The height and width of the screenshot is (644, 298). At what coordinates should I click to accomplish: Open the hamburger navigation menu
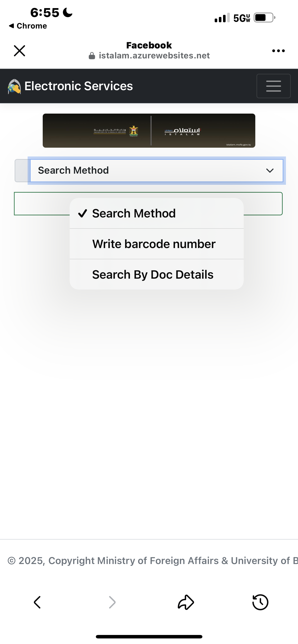(273, 86)
